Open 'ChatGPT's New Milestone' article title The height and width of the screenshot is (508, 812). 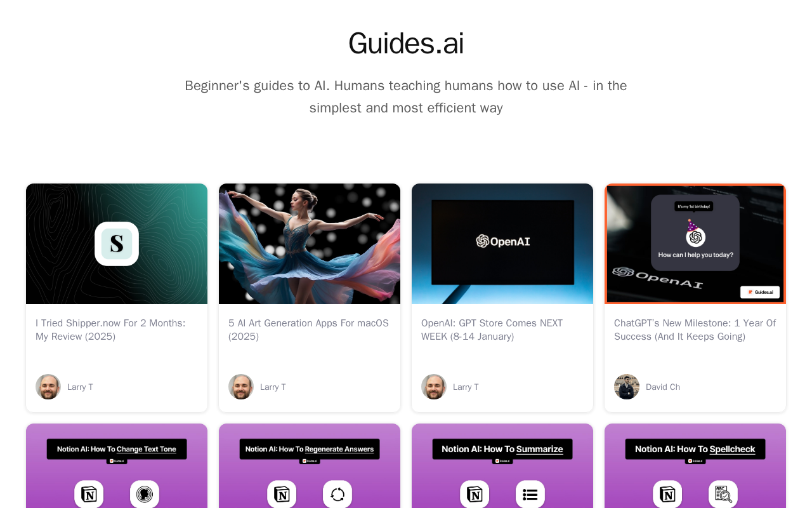click(695, 330)
